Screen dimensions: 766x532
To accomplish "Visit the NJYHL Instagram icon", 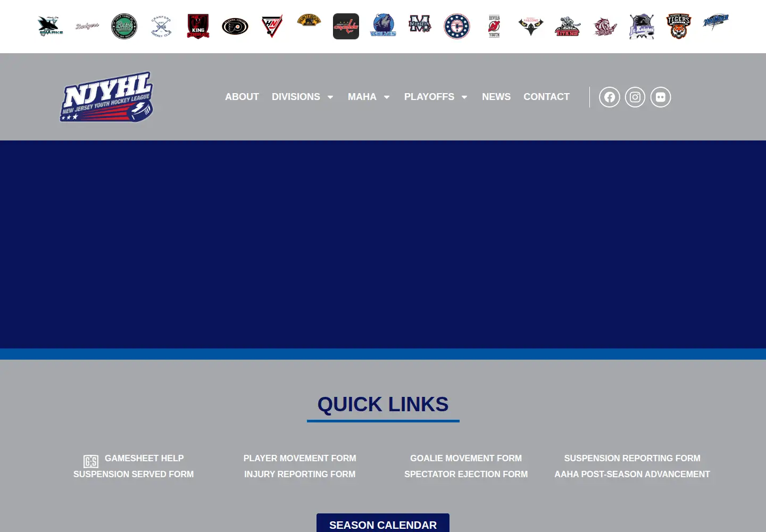I will click(635, 97).
